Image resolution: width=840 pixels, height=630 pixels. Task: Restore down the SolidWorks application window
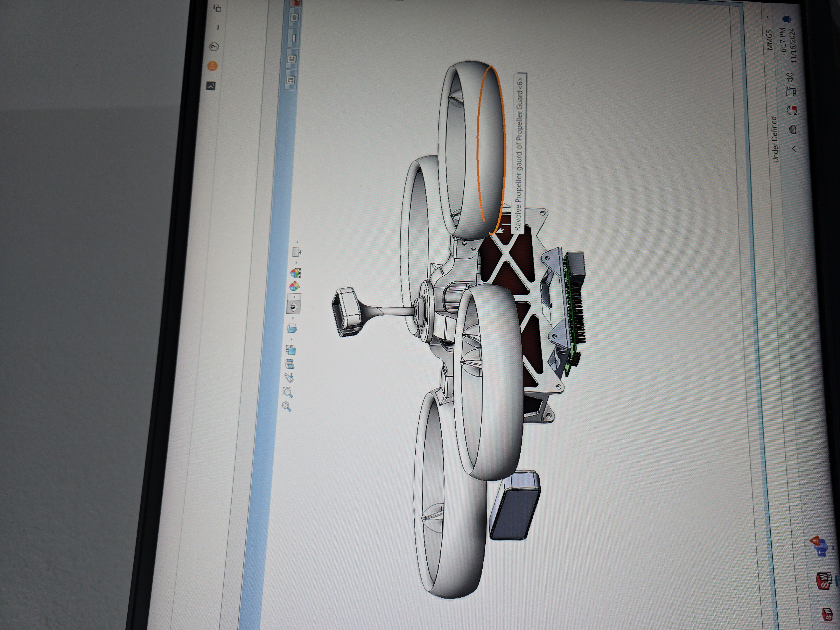tap(217, 8)
